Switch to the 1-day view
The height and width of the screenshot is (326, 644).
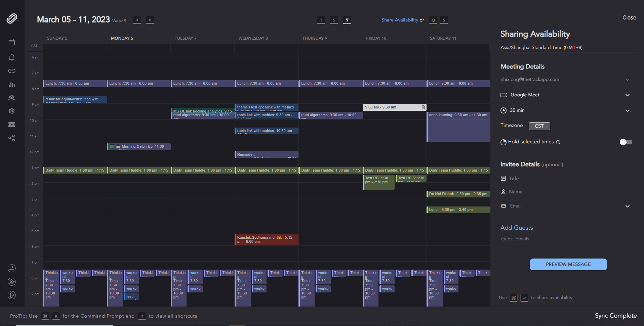(321, 20)
